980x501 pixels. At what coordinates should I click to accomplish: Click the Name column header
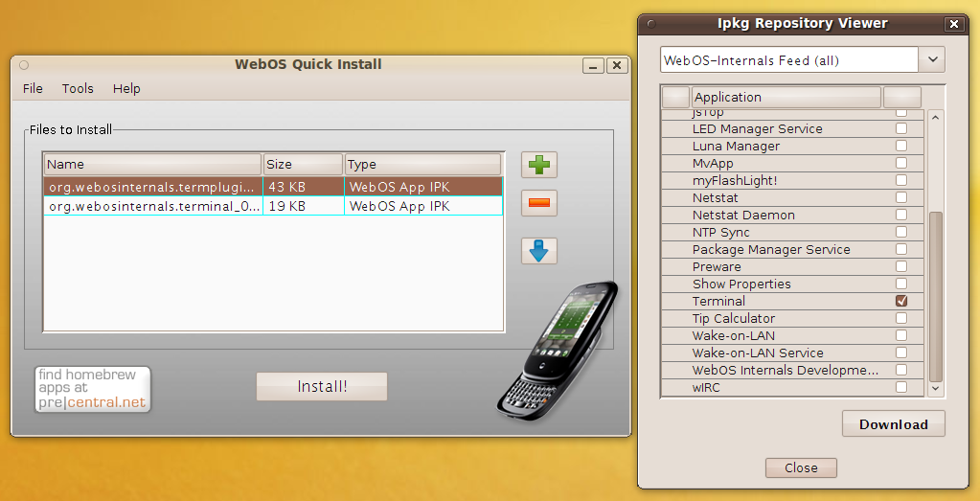[152, 165]
